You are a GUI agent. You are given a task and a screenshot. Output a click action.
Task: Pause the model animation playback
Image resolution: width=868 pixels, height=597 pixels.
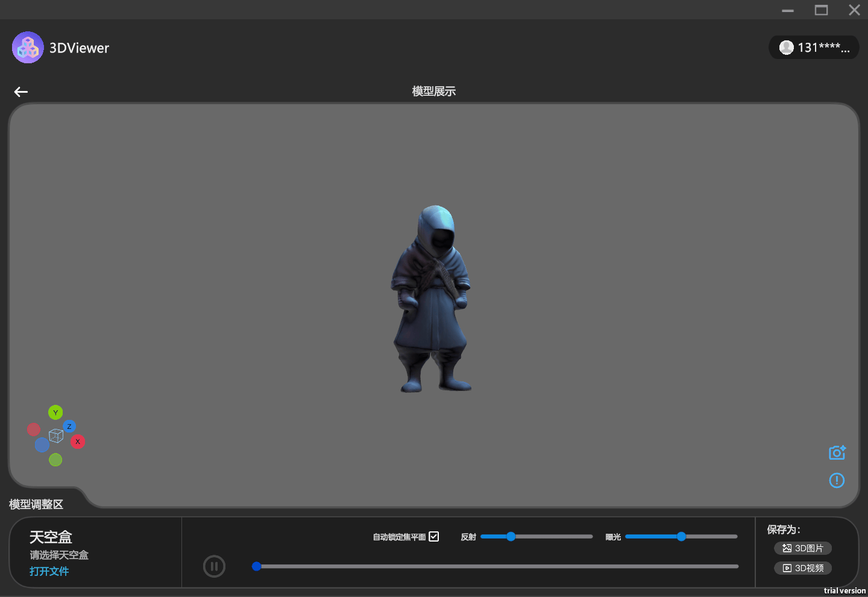pos(214,566)
